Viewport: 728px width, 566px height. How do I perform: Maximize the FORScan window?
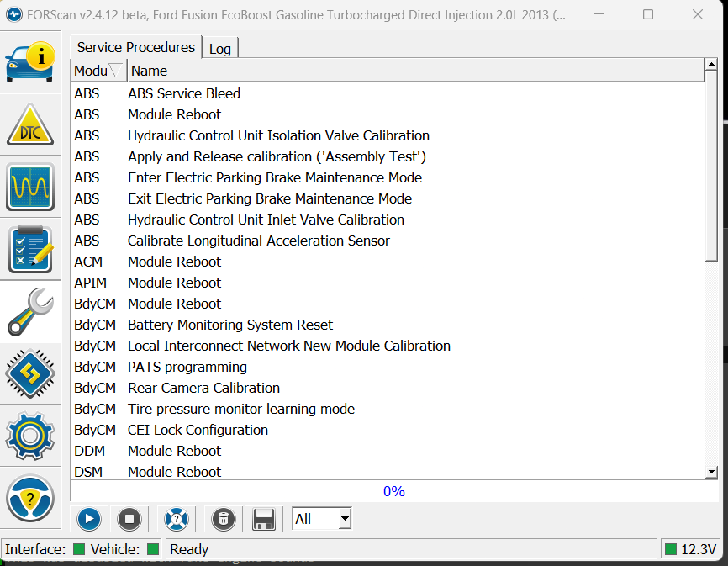coord(648,14)
